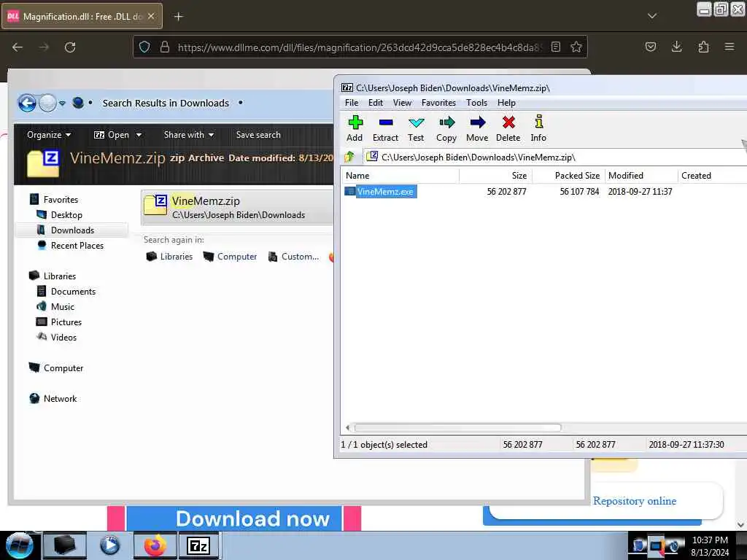The width and height of the screenshot is (747, 560).
Task: Open Documents library
Action: coord(73,292)
